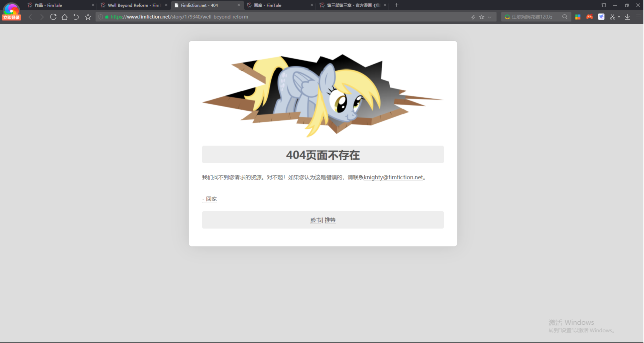
Task: Click the undo closed tab icon
Action: point(76,17)
